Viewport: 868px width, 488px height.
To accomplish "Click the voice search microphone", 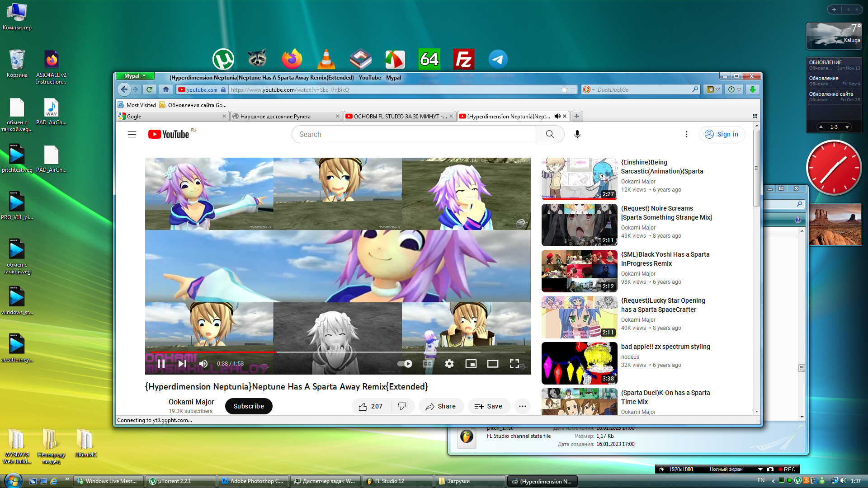I will pyautogui.click(x=577, y=134).
